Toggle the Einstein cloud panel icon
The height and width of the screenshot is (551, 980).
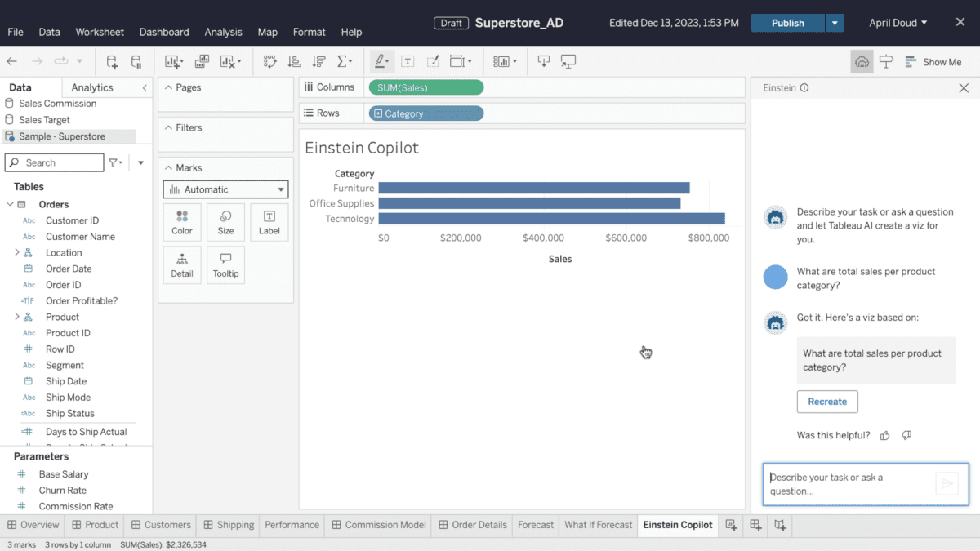point(862,60)
